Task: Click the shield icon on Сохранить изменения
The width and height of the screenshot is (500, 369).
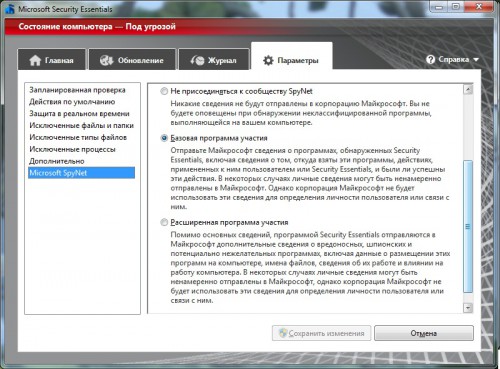Action: tap(283, 333)
